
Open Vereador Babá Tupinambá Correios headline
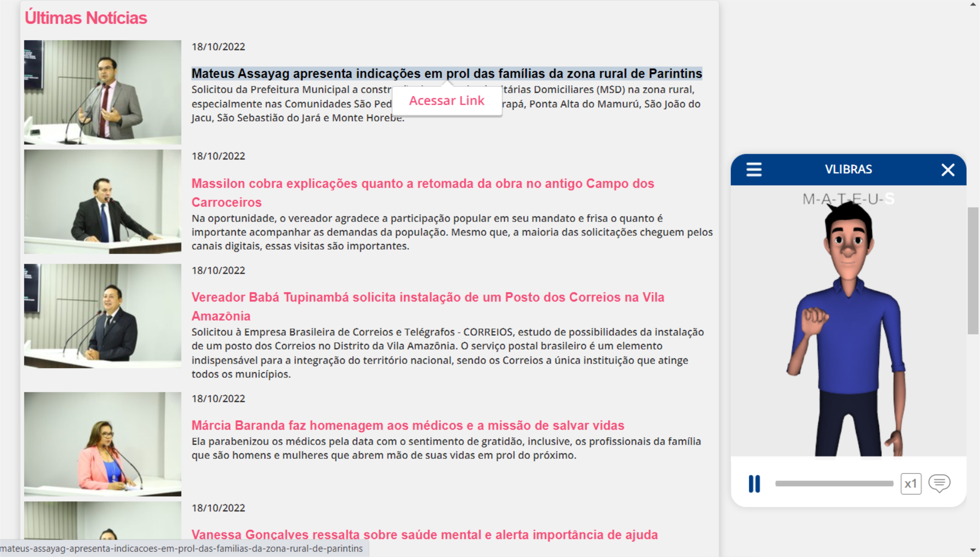[x=428, y=306]
